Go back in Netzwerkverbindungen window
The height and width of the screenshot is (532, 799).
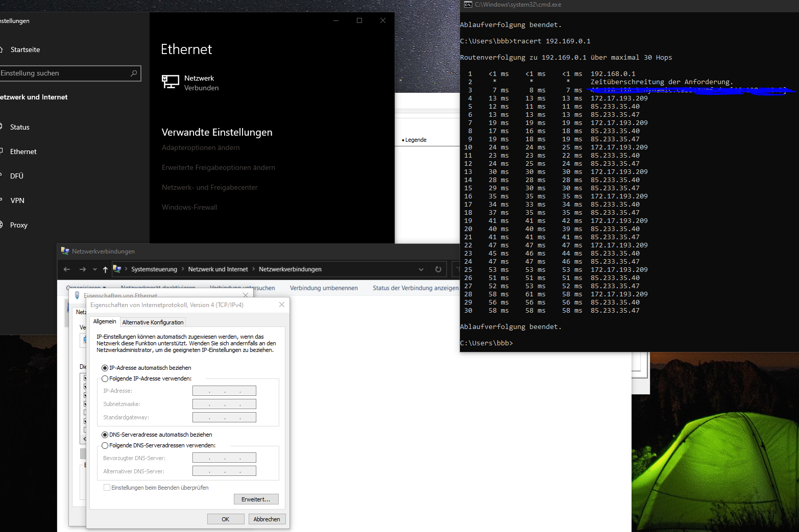(67, 269)
